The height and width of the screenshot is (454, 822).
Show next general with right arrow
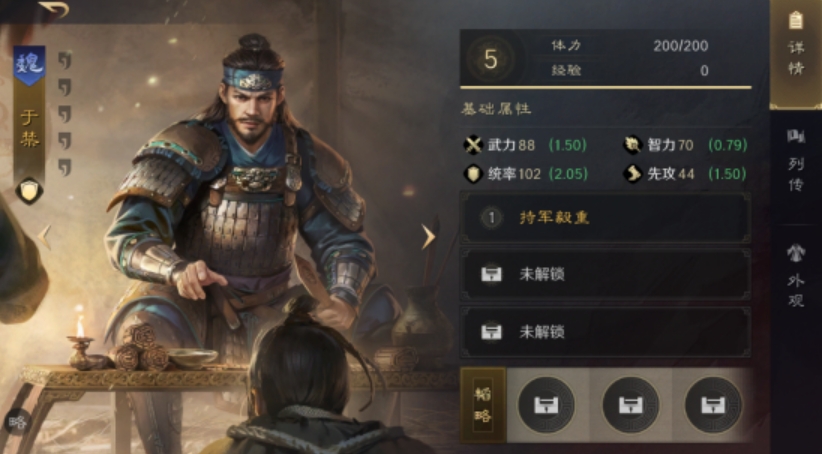point(428,237)
